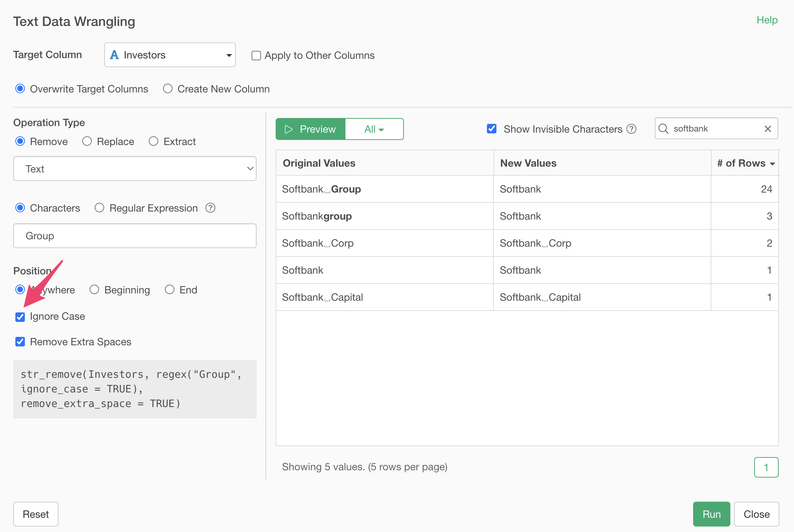
Task: Click the Preview play triangle icon
Action: (x=289, y=129)
